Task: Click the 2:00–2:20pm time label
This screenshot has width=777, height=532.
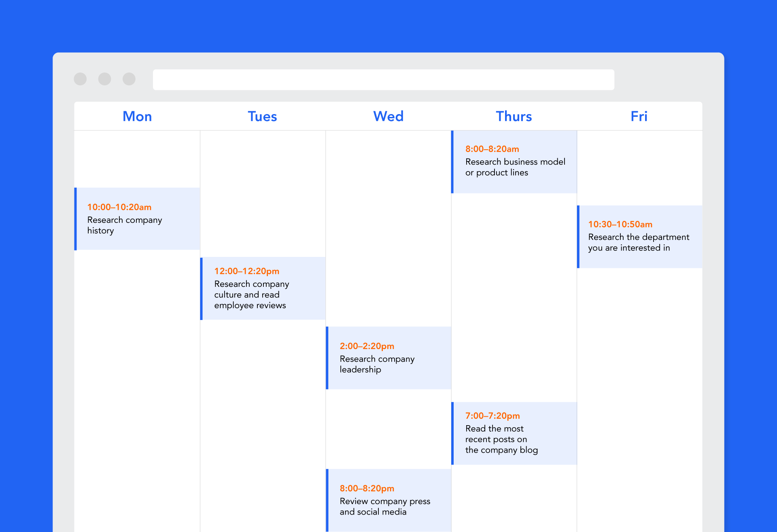Action: (x=367, y=346)
